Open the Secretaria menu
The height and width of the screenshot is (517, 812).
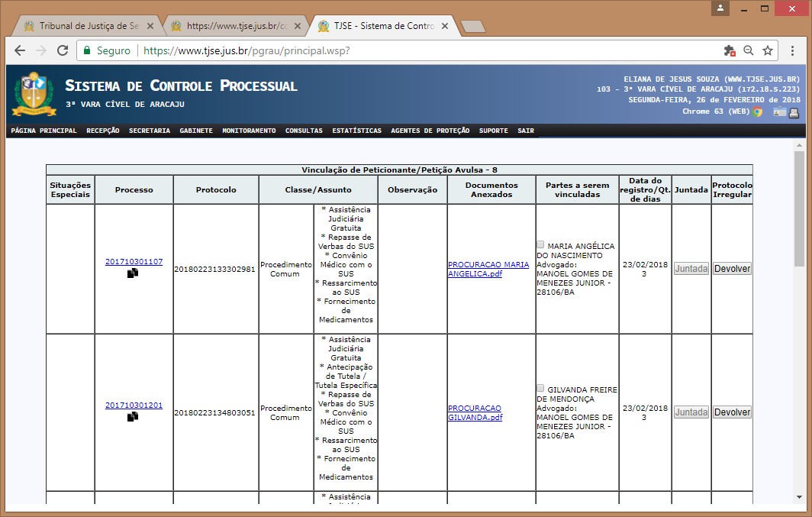pos(149,131)
